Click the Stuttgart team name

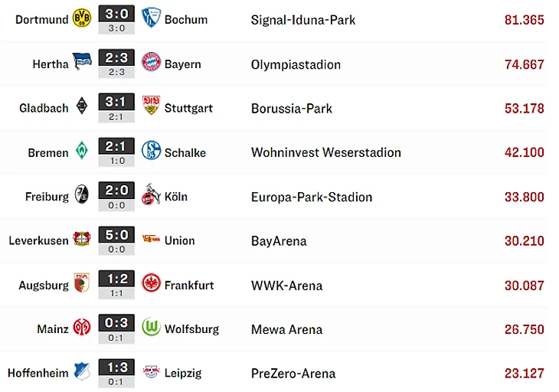188,108
